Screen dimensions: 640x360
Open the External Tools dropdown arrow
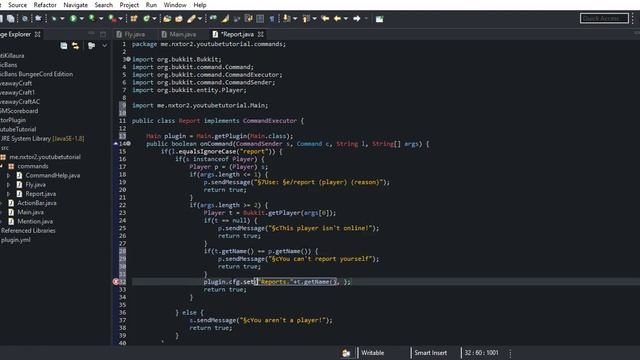pyautogui.click(x=120, y=19)
